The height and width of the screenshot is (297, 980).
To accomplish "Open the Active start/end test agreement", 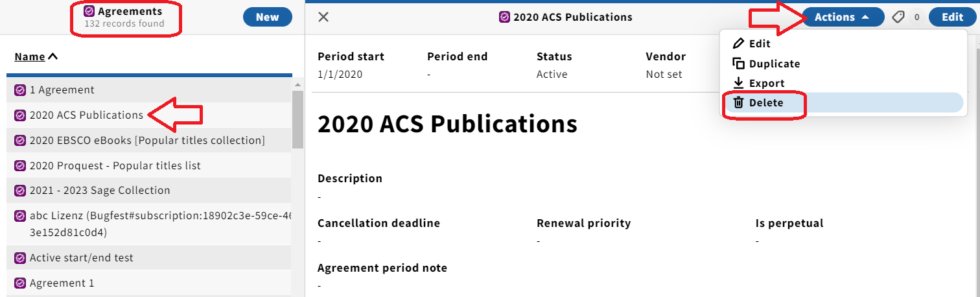I will 149,257.
